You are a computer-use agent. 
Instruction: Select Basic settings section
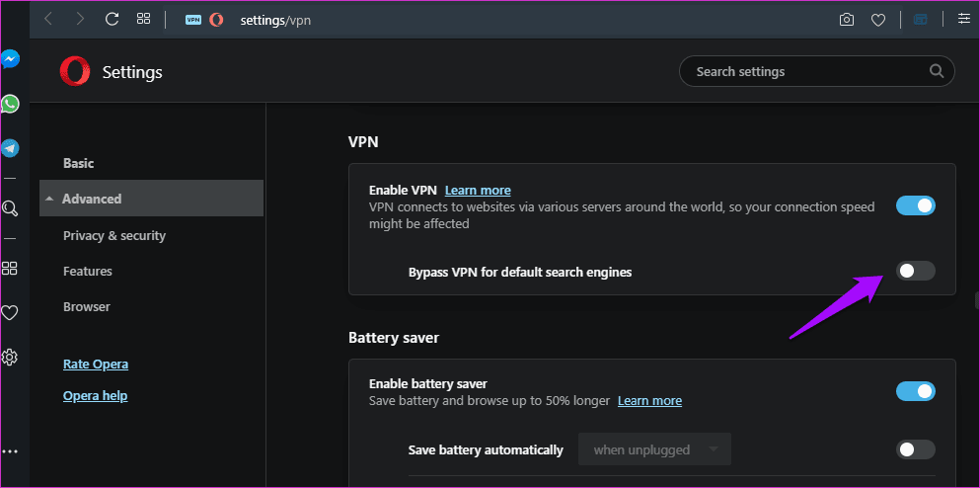click(78, 163)
